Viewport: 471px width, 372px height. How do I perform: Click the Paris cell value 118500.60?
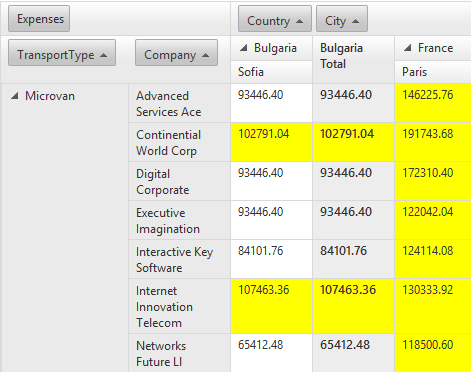(433, 353)
